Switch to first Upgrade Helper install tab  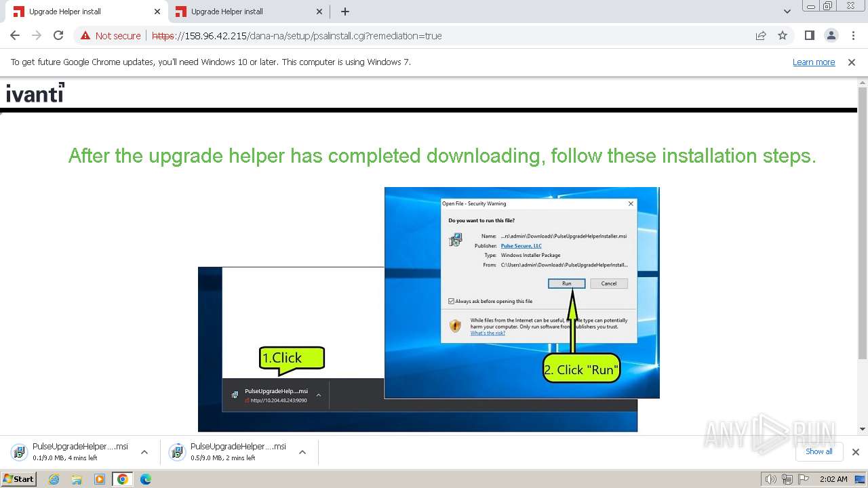click(x=87, y=12)
